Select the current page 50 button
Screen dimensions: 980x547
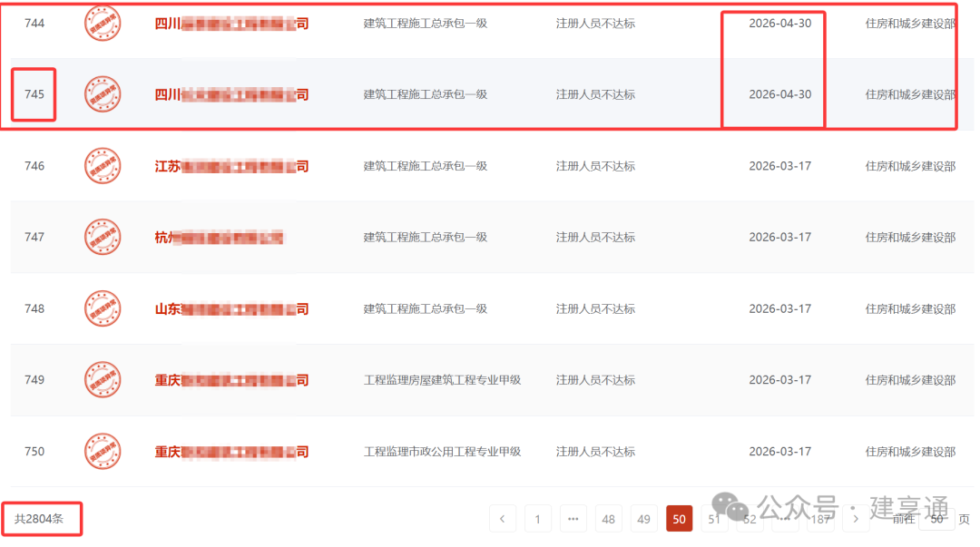tap(680, 519)
